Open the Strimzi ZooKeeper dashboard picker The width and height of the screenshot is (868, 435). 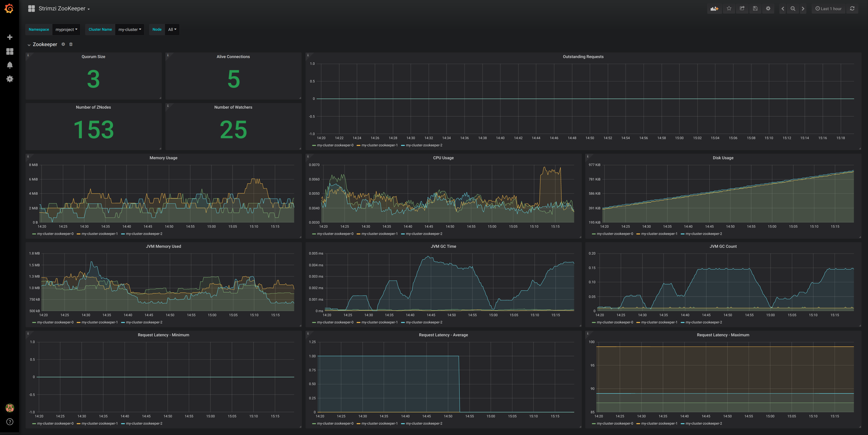click(x=64, y=9)
